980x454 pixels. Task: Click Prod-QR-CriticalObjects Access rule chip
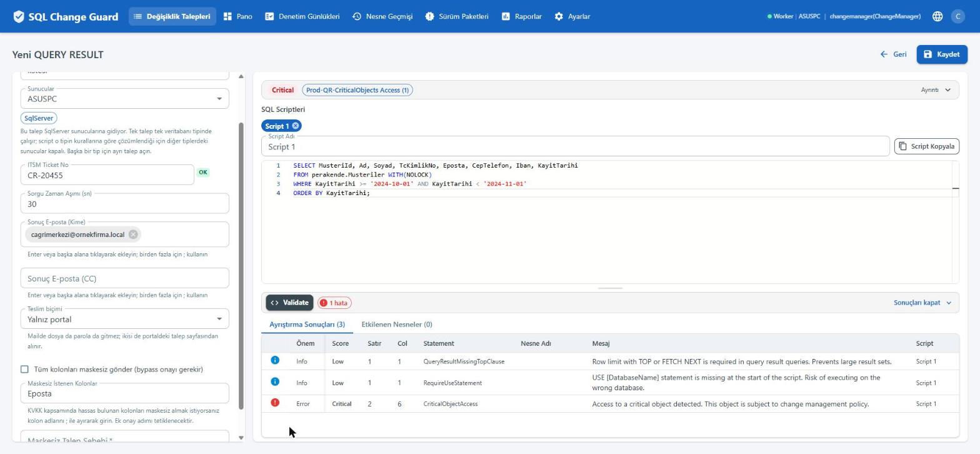357,90
